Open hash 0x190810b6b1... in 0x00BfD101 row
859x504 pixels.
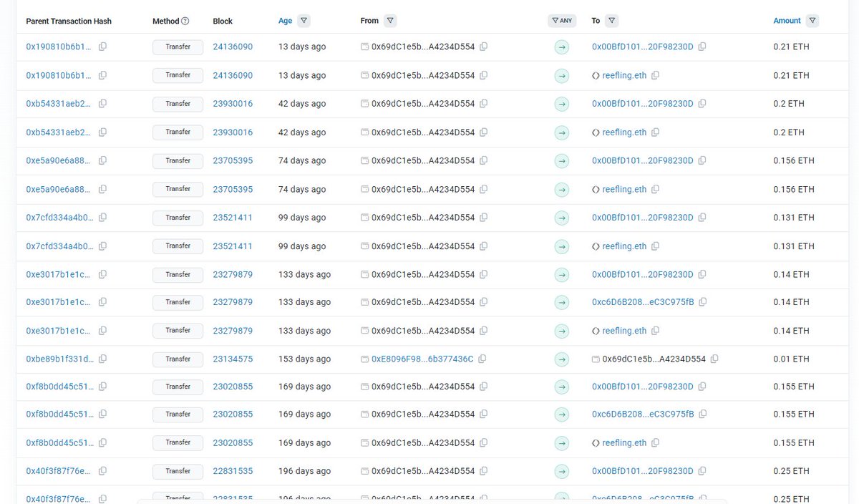[x=59, y=47]
